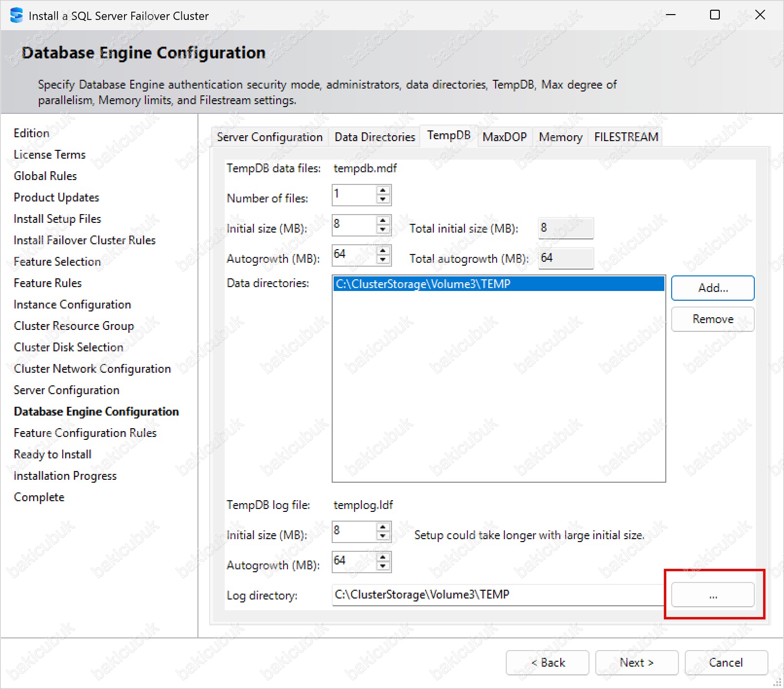The width and height of the screenshot is (784, 689).
Task: Click the SQL Server setup title icon
Action: (17, 16)
